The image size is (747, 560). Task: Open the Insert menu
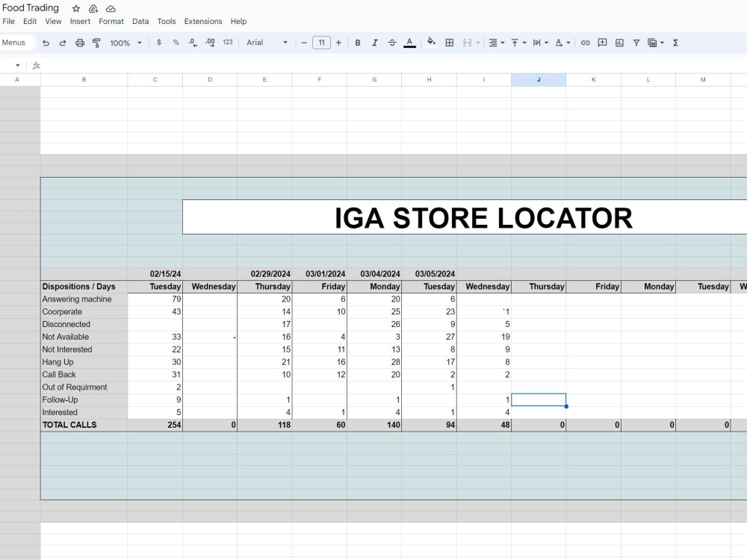tap(80, 22)
